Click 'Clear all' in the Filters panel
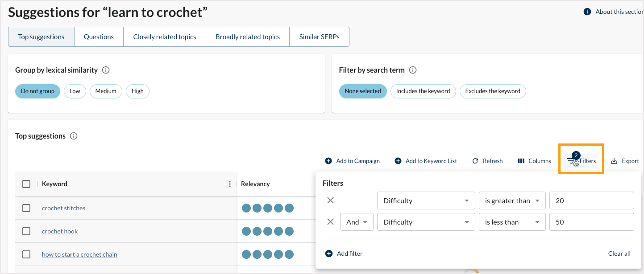Image resolution: width=644 pixels, height=274 pixels. coord(619,254)
